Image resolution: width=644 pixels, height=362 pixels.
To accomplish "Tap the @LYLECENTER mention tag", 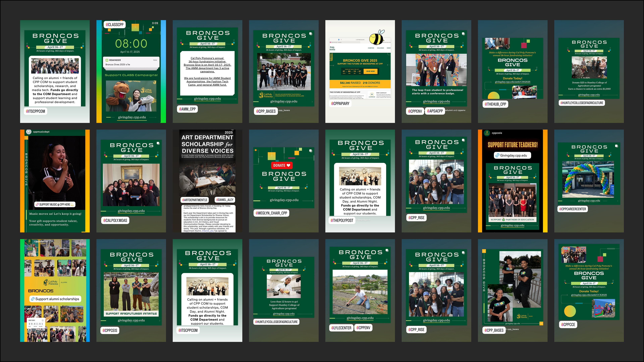I will (x=341, y=328).
